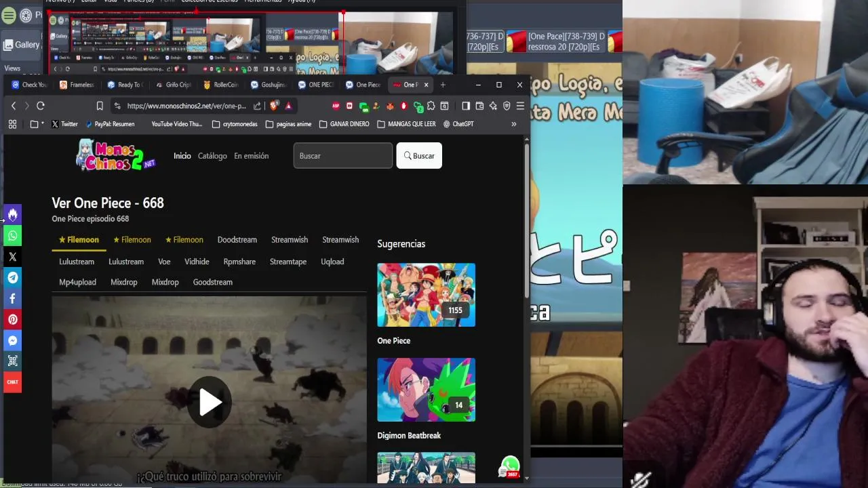Image resolution: width=868 pixels, height=488 pixels.
Task: Go back with the browser back arrow
Action: [13, 106]
